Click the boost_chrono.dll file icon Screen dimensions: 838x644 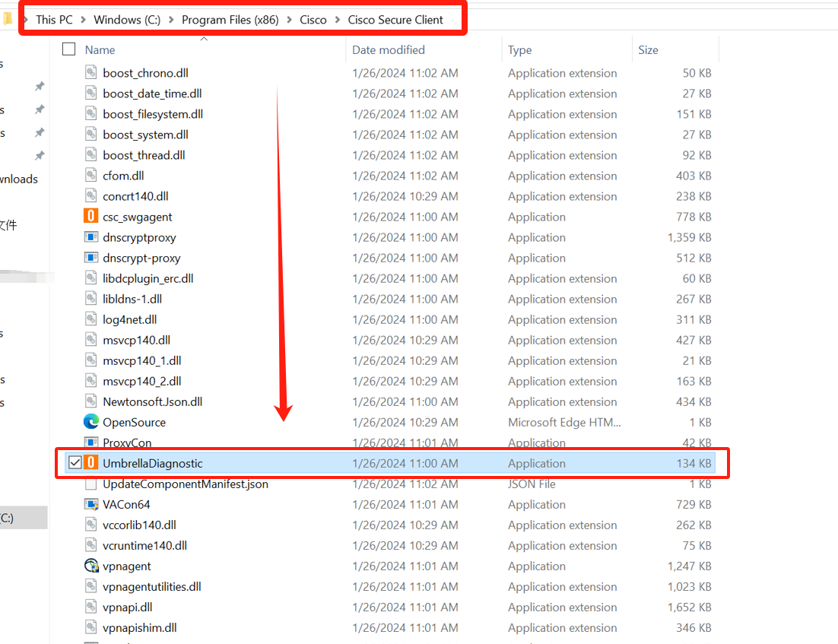(x=90, y=73)
